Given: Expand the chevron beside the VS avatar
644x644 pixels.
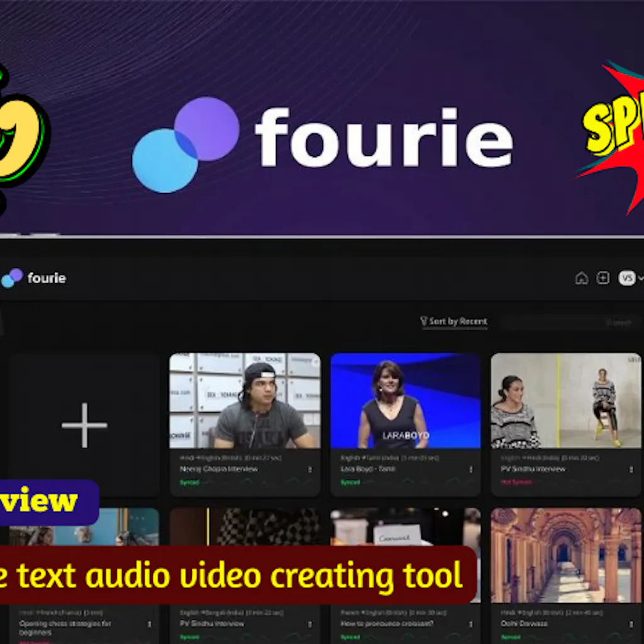Looking at the screenshot, I should [x=640, y=279].
